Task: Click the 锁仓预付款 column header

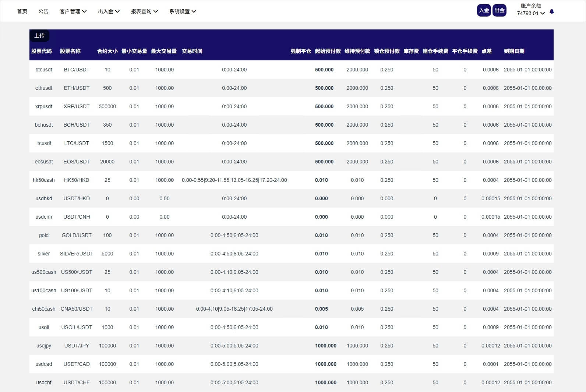Action: pos(387,51)
